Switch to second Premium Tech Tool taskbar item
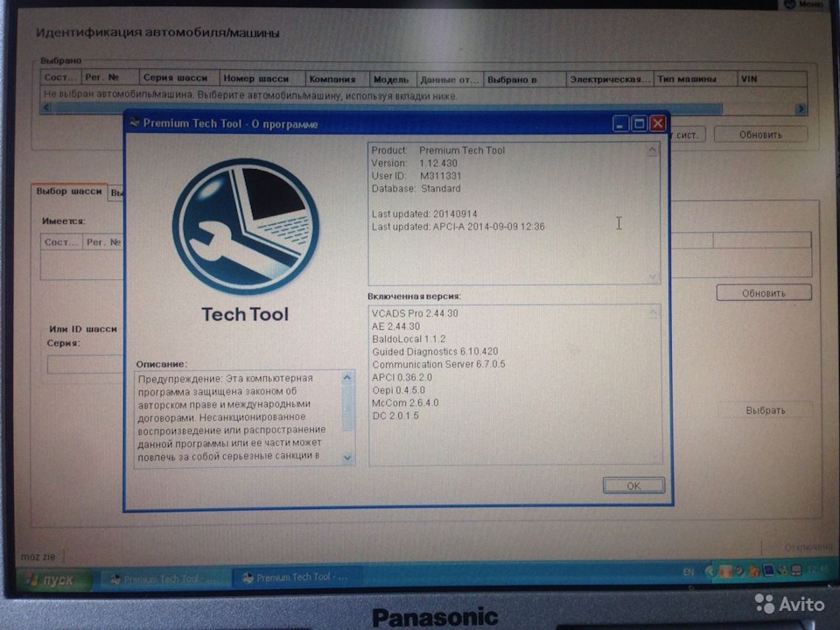This screenshot has width=840, height=630. (297, 577)
